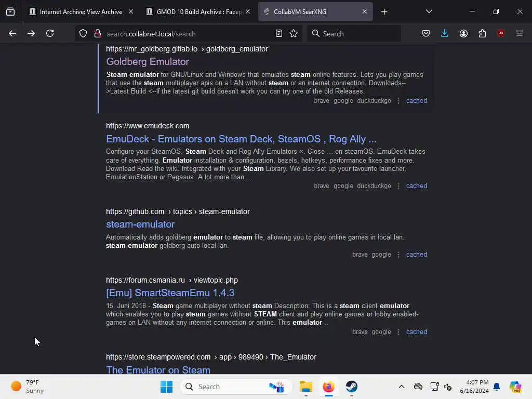The image size is (532, 399).
Task: Open cached copy of steam-emulator result
Action: click(x=417, y=255)
